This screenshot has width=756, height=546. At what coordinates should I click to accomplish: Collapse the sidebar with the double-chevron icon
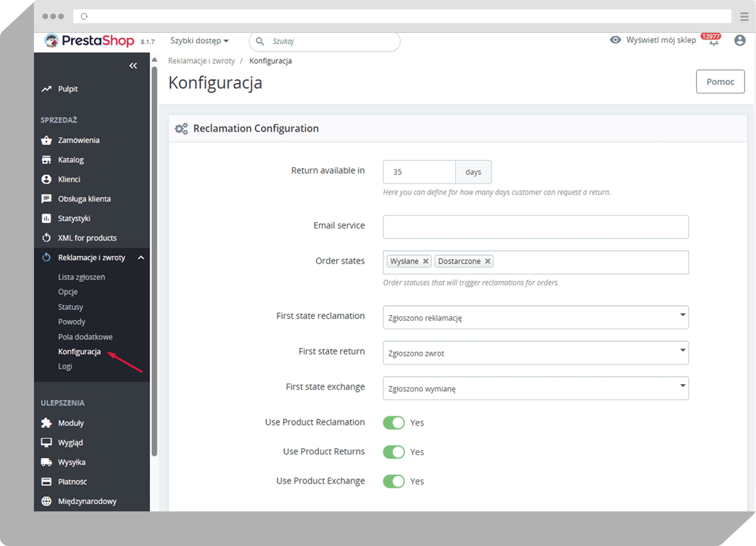(x=133, y=66)
